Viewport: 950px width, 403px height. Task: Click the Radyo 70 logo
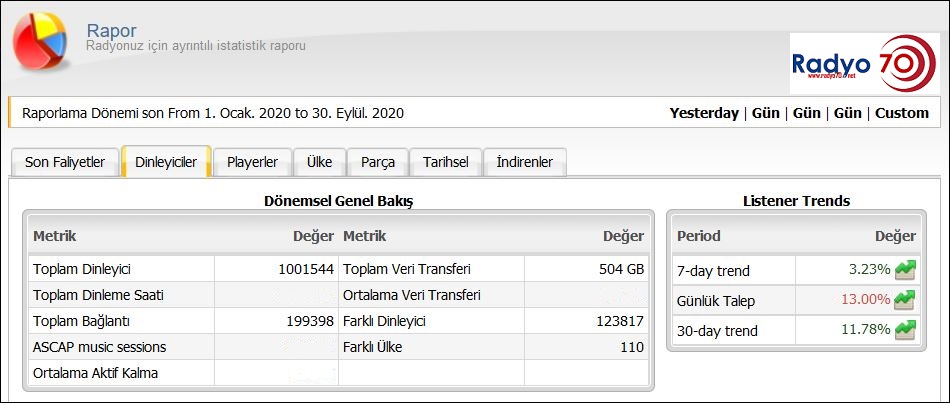coord(863,63)
